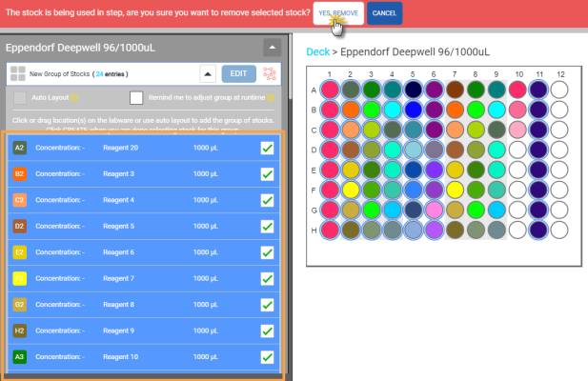Collapse the New Group of Stocks list
Viewport: 588px width, 381px height.
pyautogui.click(x=207, y=73)
